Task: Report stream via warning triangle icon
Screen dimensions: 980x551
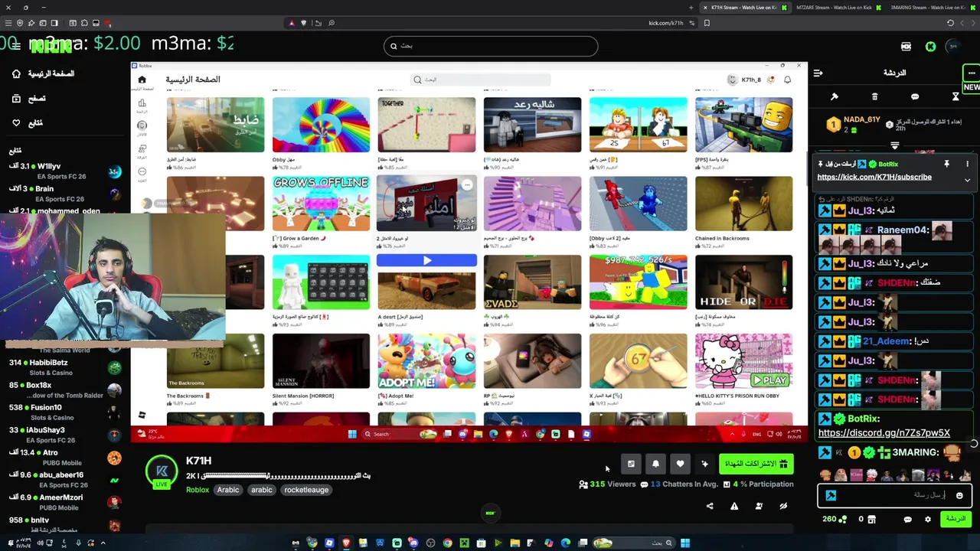Action: pos(734,506)
